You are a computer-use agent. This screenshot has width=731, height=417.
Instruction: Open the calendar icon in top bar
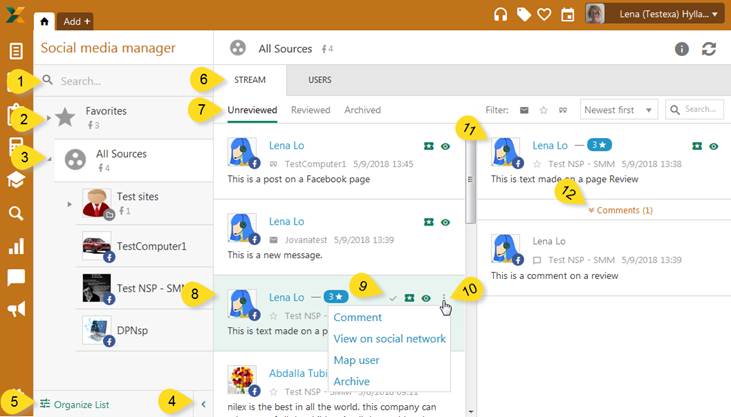tap(568, 14)
